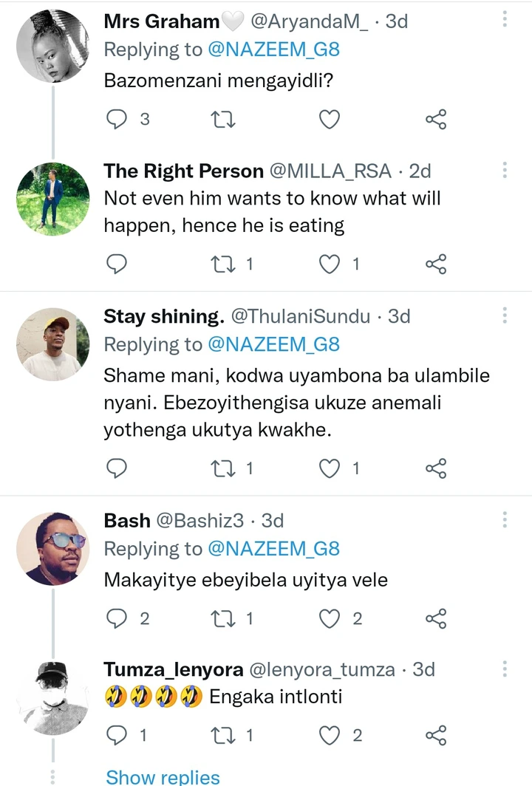Share Bash's tweet
The width and height of the screenshot is (532, 786).
coord(437,618)
